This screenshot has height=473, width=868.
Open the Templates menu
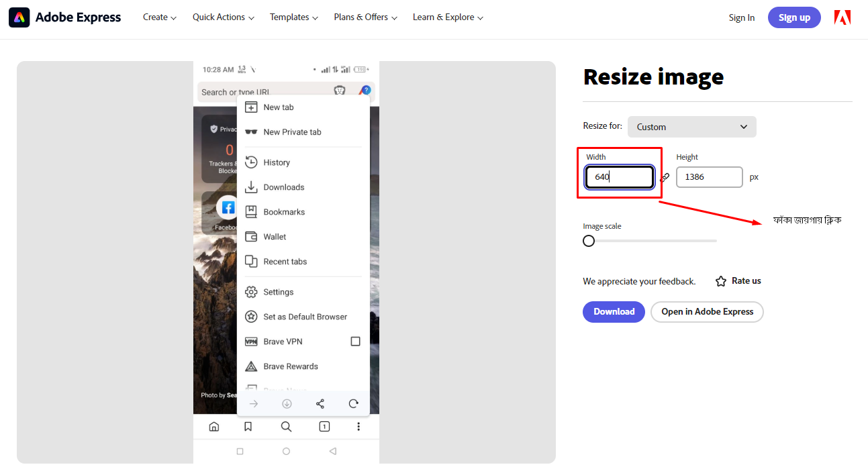click(x=293, y=17)
